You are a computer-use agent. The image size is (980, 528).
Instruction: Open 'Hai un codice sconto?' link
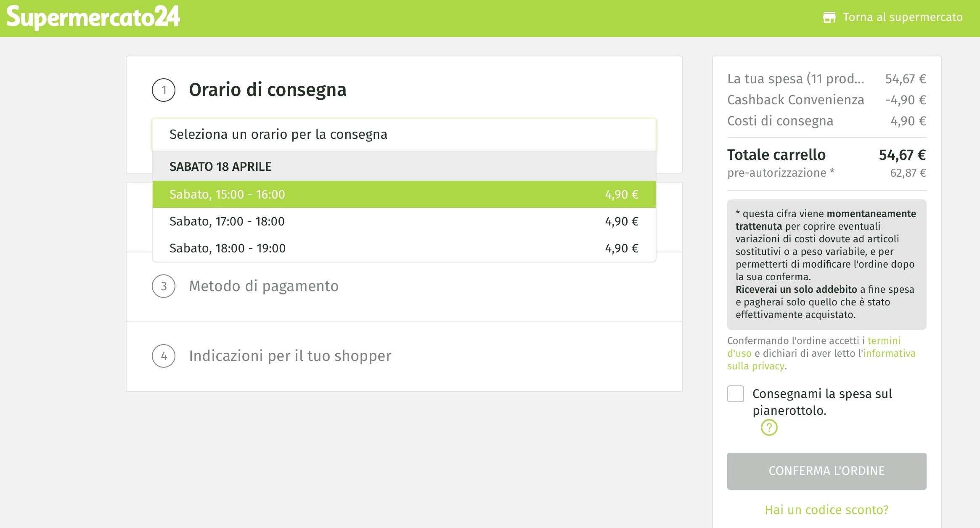point(826,509)
